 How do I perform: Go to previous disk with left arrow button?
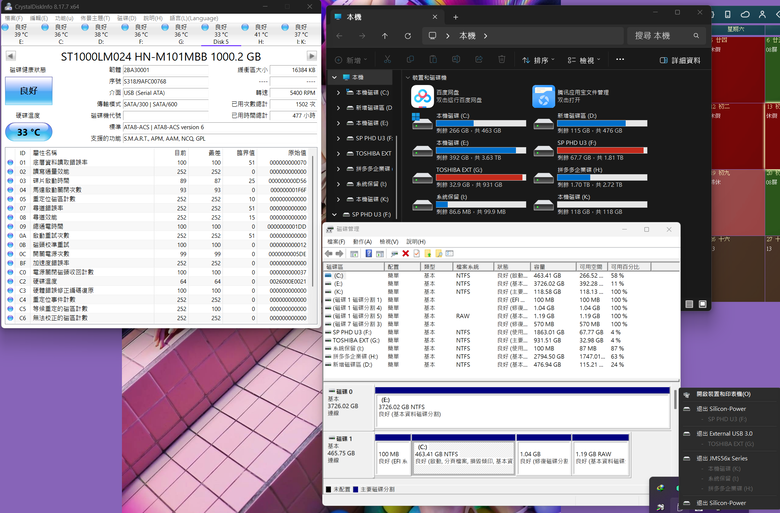click(10, 56)
